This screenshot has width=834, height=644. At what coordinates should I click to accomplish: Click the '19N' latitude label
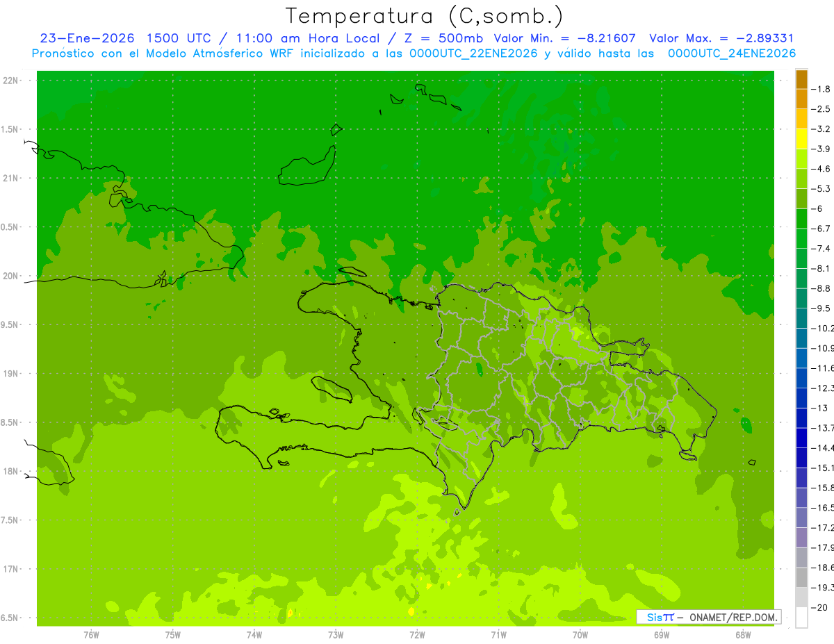[x=11, y=374]
